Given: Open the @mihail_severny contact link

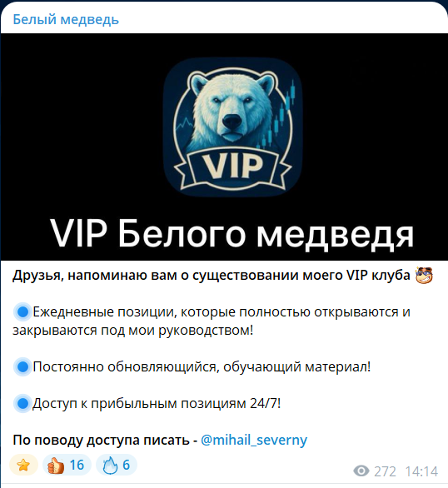Looking at the screenshot, I should [254, 440].
